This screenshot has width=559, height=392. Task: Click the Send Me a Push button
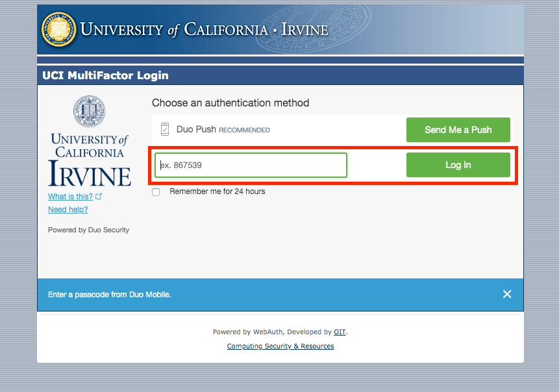coord(458,130)
